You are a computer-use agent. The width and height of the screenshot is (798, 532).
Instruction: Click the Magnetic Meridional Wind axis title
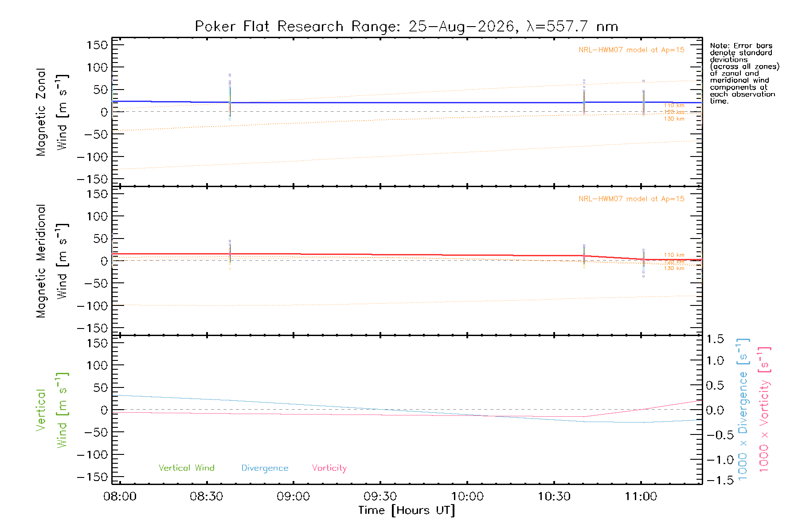coord(52,261)
